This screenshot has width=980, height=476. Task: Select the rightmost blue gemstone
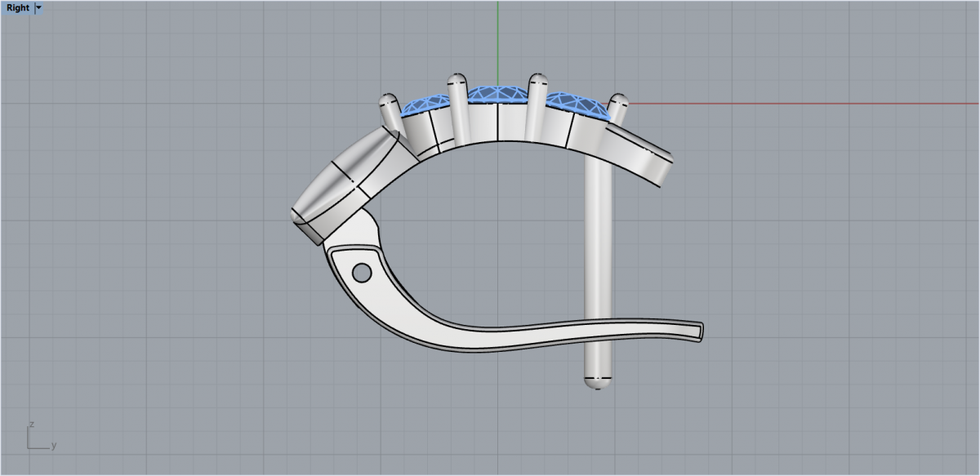[x=577, y=105]
